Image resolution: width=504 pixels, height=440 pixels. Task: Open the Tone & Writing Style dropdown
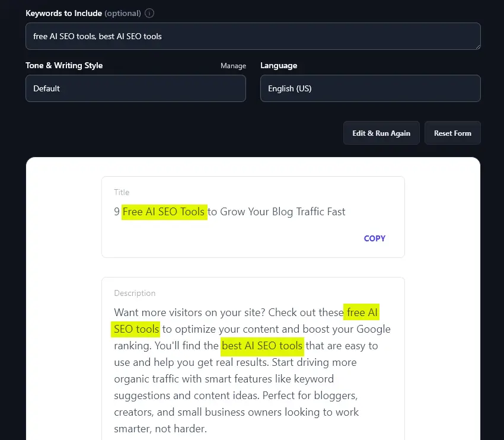pyautogui.click(x=136, y=88)
